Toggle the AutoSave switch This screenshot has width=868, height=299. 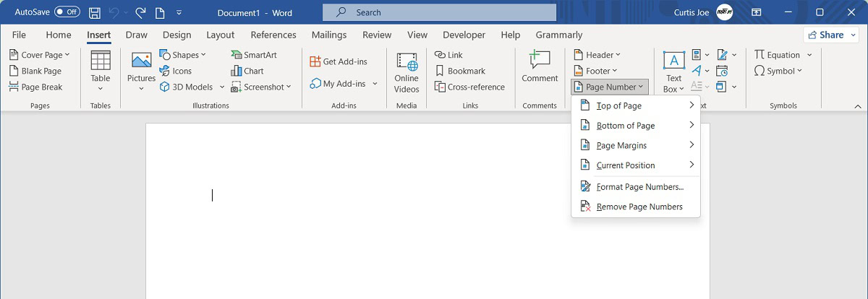coord(67,12)
